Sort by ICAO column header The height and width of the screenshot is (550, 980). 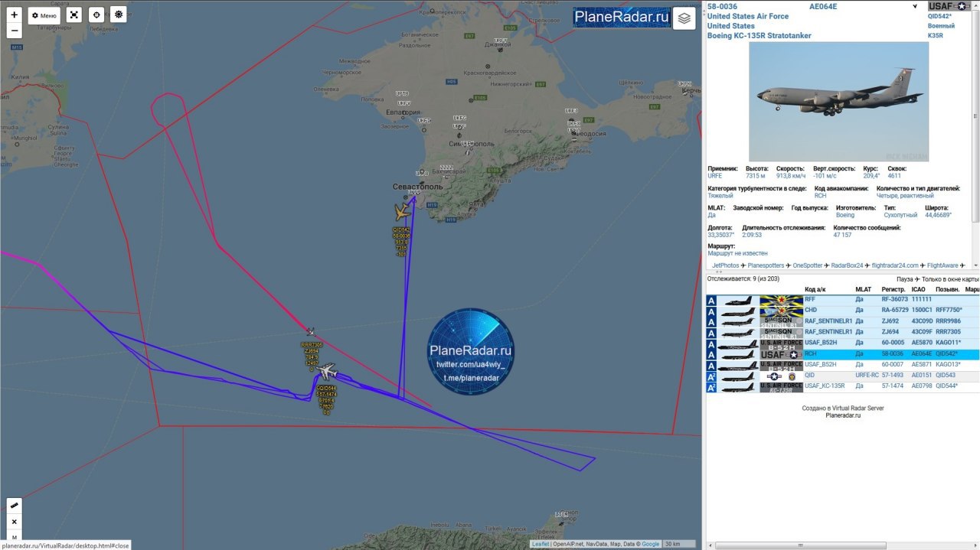pyautogui.click(x=920, y=290)
